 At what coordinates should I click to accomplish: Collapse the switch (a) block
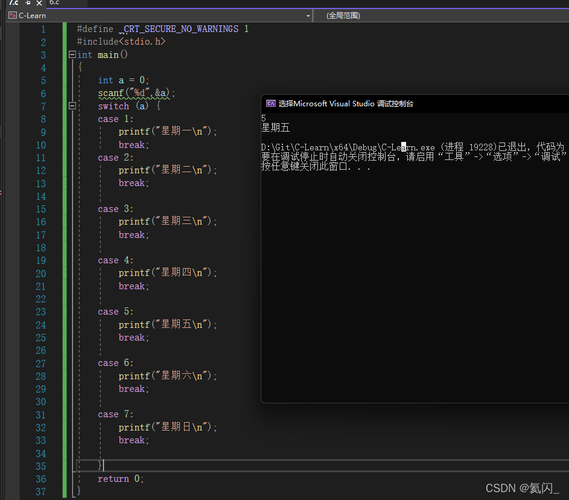click(x=72, y=106)
